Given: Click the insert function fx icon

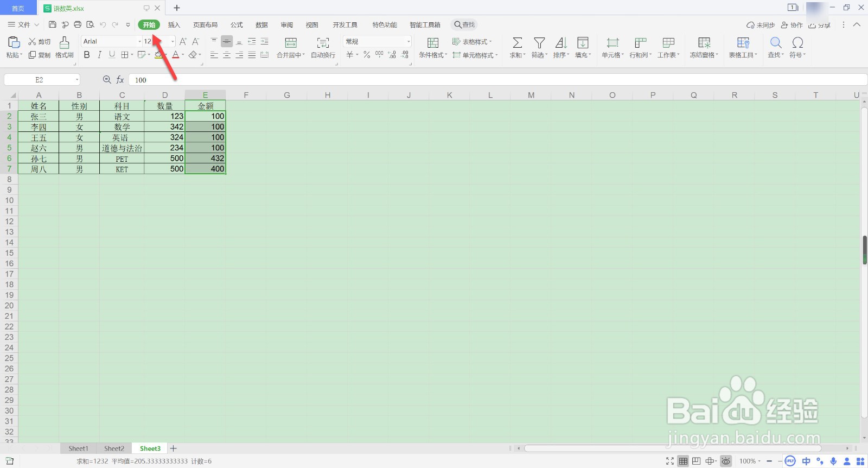Looking at the screenshot, I should 120,80.
